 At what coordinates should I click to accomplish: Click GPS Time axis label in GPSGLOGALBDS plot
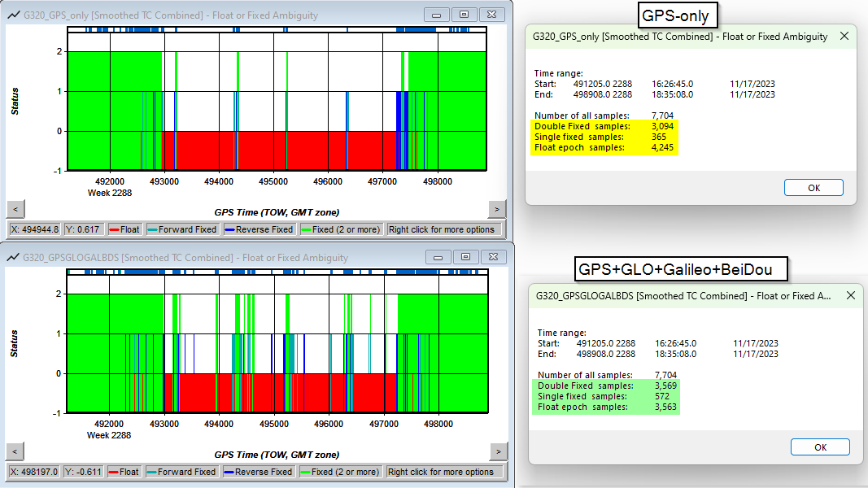[277, 455]
